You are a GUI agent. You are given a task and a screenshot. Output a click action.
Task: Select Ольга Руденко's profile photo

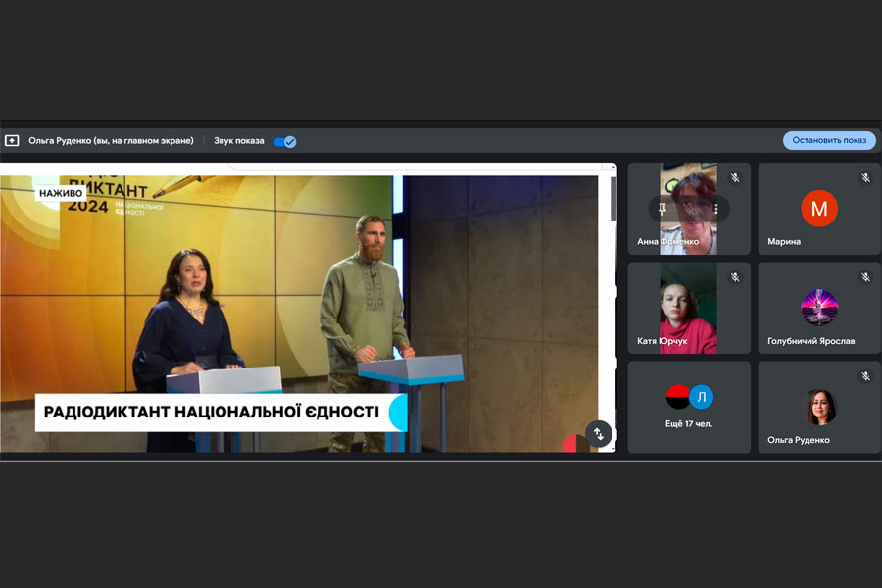coord(819,406)
